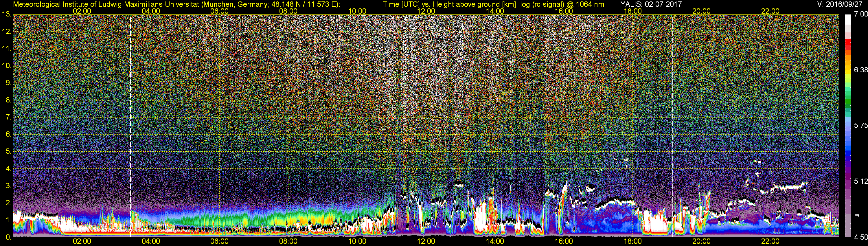The width and height of the screenshot is (868, 246).
Task: Click the 7.00 value on the color scale
Action: pos(860,14)
